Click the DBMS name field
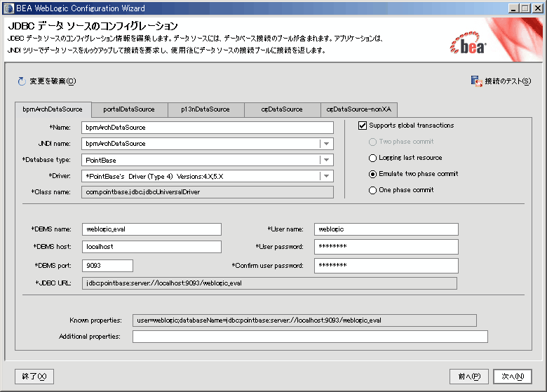547x392 pixels. pyautogui.click(x=151, y=229)
